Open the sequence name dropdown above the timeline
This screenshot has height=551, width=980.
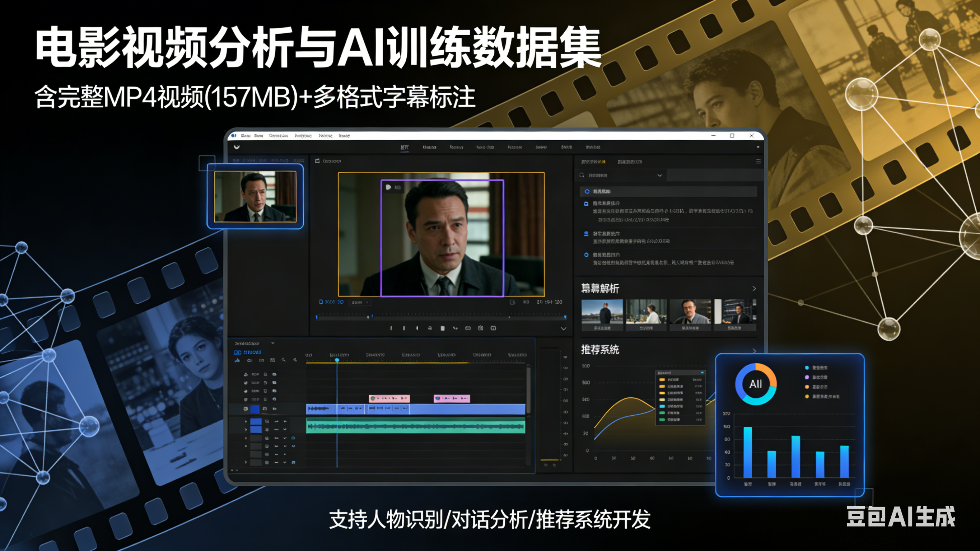pyautogui.click(x=272, y=343)
